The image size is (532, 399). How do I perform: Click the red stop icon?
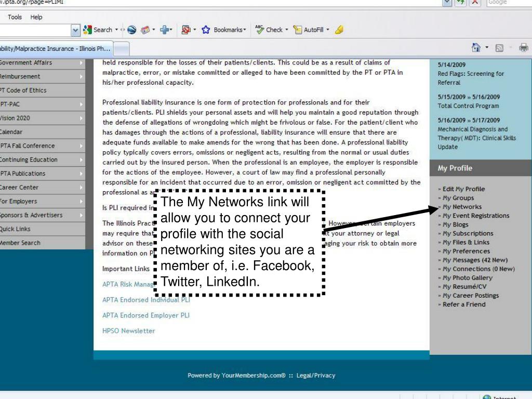click(x=475, y=3)
